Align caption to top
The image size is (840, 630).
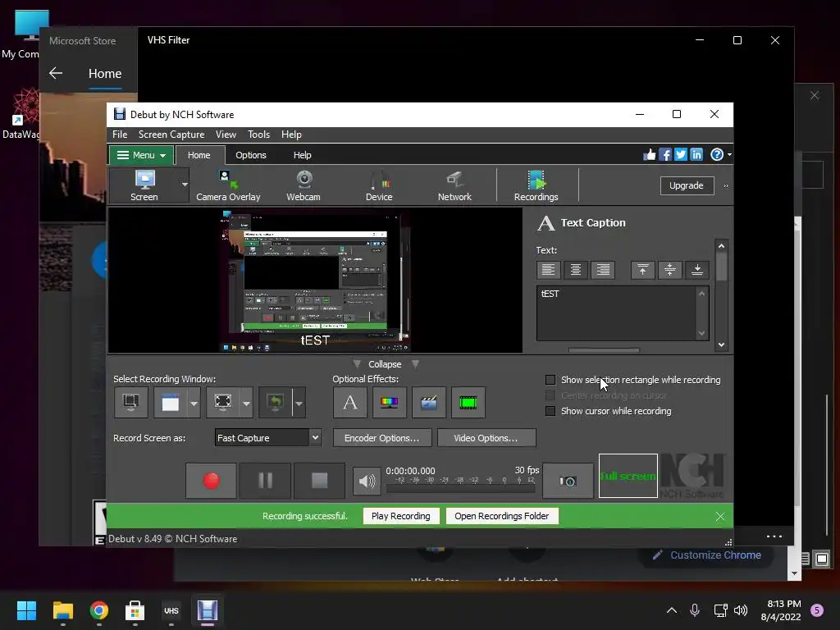[x=643, y=270]
